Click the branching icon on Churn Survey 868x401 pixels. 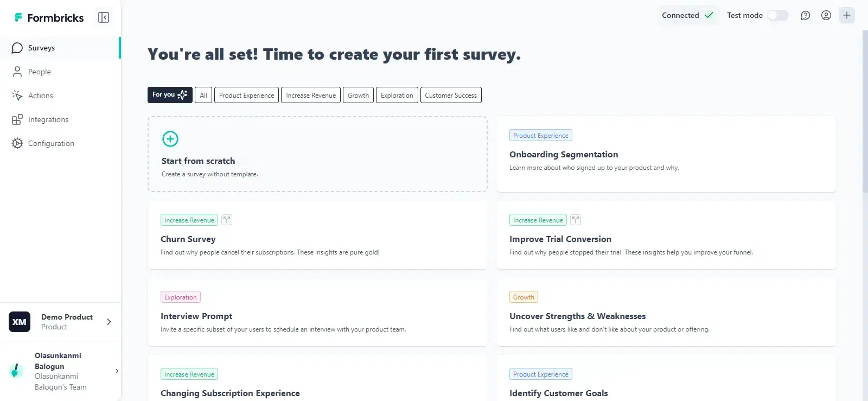tap(227, 220)
